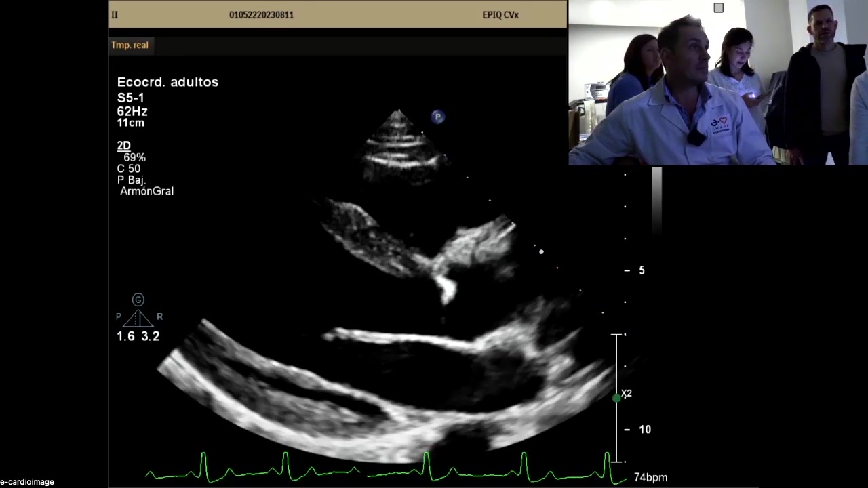Click the webcam video thumbnail
The height and width of the screenshot is (488, 868).
point(718,83)
